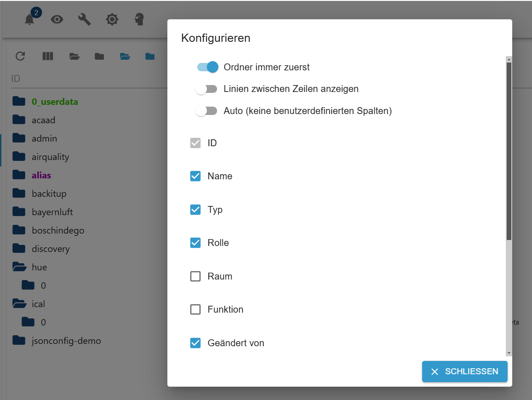Expand the 0_userdata folder
Viewport: 532px width, 400px height.
point(19,102)
